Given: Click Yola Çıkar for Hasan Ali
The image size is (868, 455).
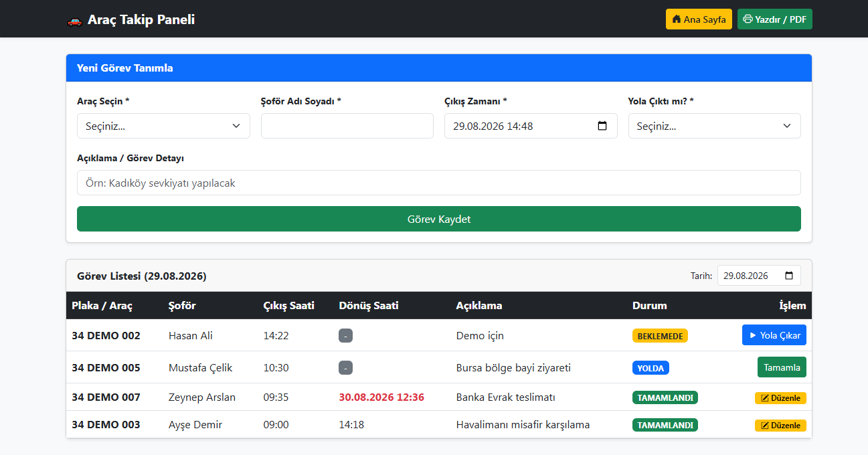Looking at the screenshot, I should (774, 335).
